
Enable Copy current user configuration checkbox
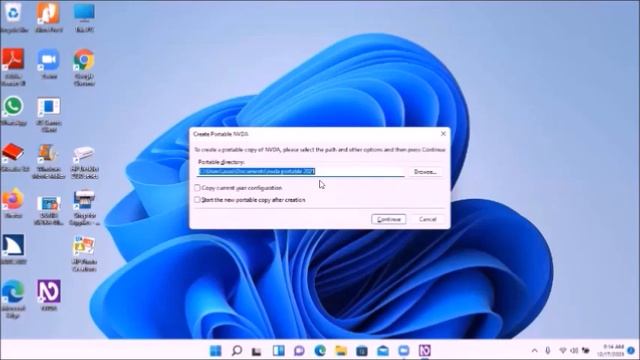[x=198, y=188]
